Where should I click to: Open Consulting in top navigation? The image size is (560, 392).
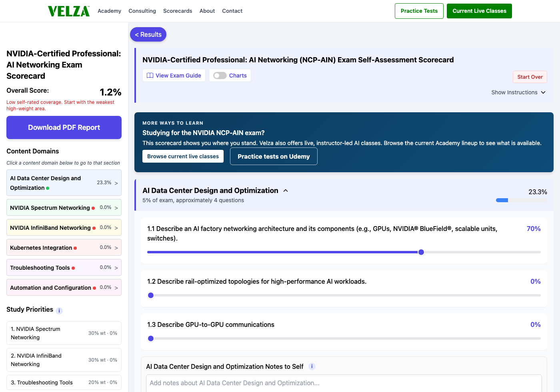(142, 11)
